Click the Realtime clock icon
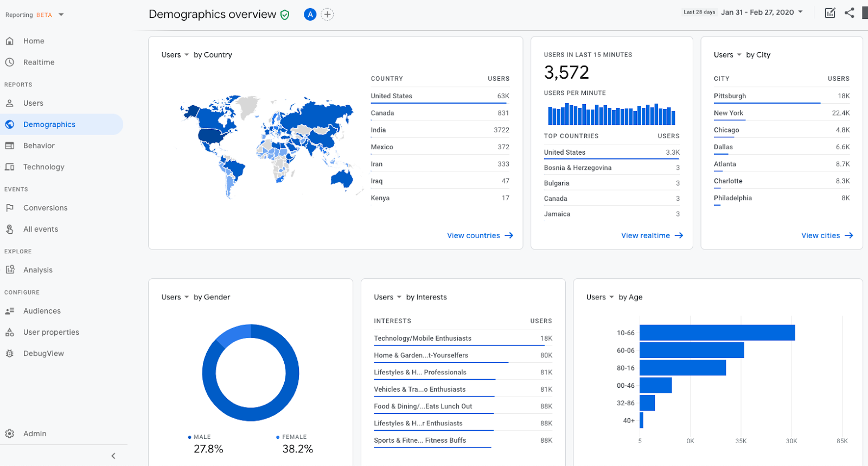Image resolution: width=868 pixels, height=466 pixels. [10, 62]
